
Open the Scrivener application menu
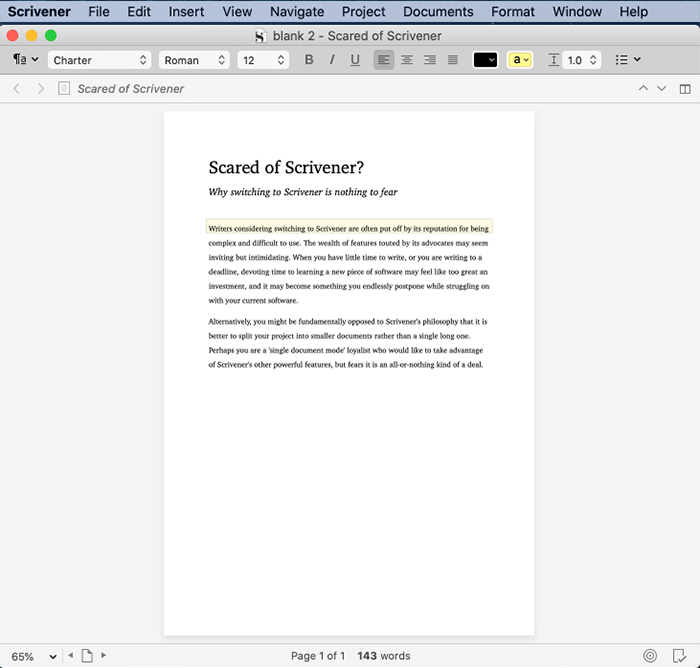39,11
